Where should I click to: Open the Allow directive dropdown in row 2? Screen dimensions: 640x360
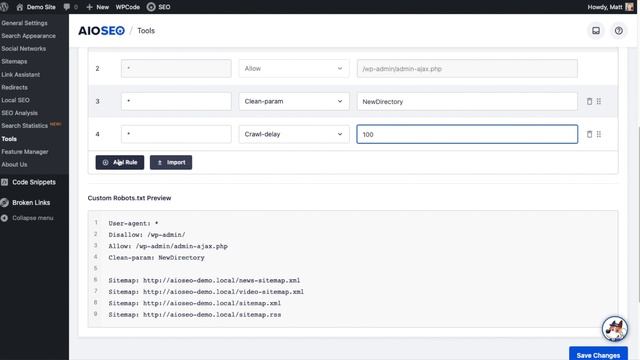coord(294,69)
